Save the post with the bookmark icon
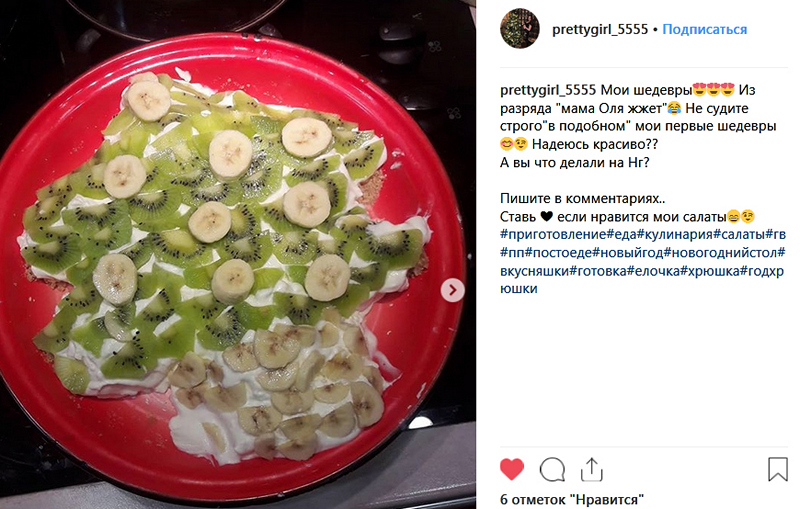The width and height of the screenshot is (800, 509). tap(778, 469)
